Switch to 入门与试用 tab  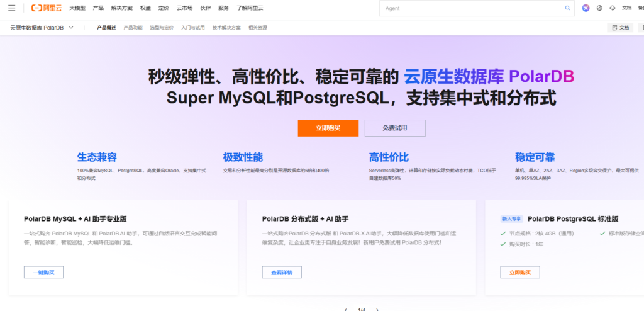click(193, 28)
